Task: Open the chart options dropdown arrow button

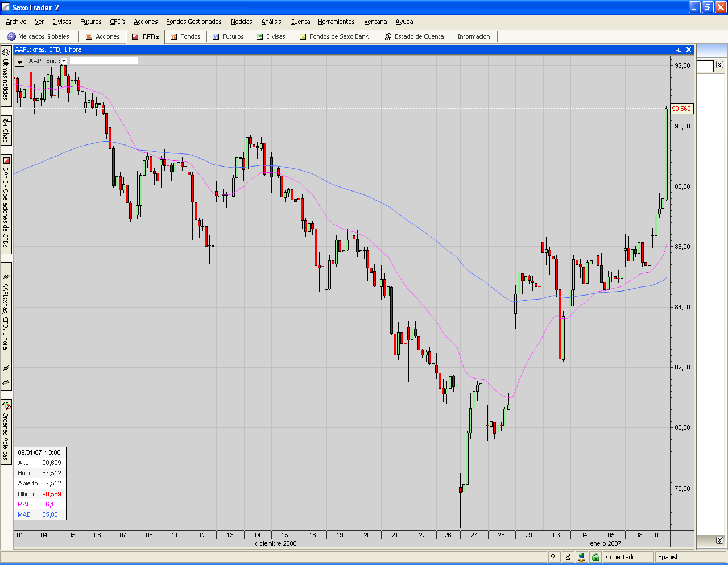Action: (x=20, y=61)
